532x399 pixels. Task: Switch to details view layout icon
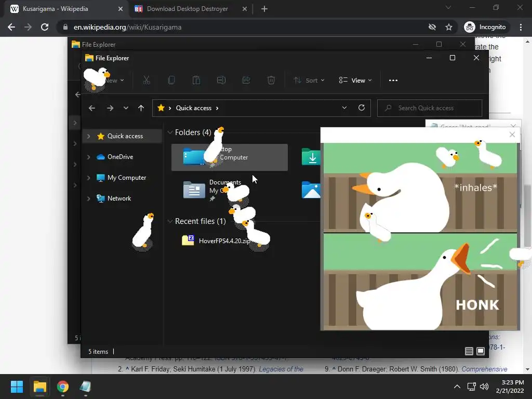[469, 351]
